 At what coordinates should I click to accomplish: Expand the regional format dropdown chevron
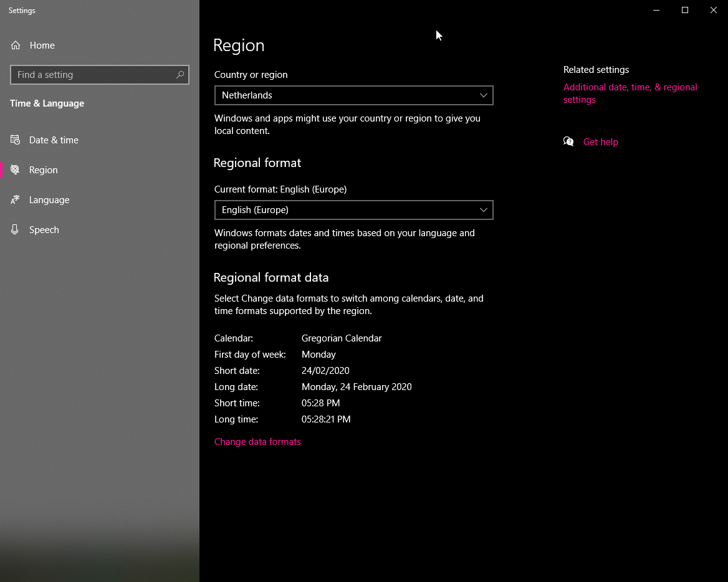click(x=483, y=210)
